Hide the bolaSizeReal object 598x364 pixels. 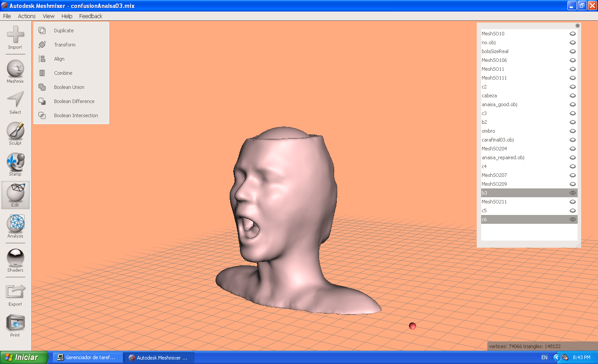tap(572, 51)
